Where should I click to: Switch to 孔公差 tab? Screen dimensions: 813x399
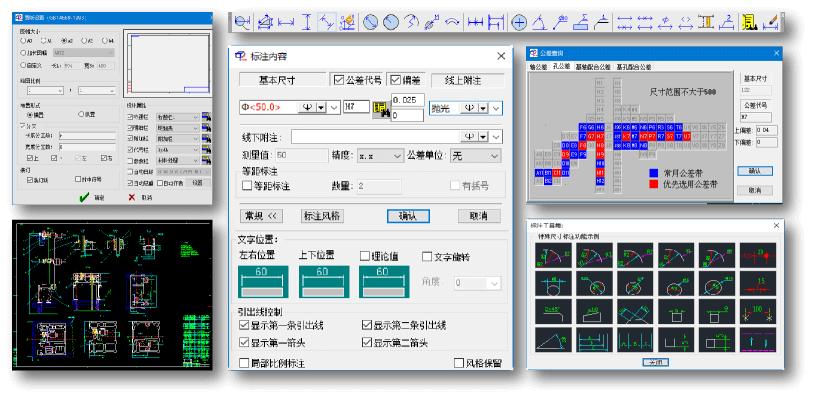click(x=561, y=66)
